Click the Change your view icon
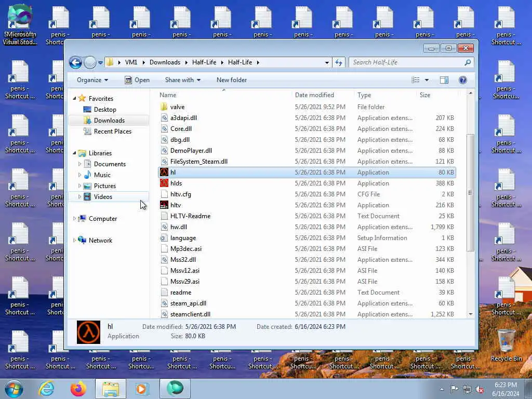Viewport: 532px width, 399px height. tap(416, 80)
